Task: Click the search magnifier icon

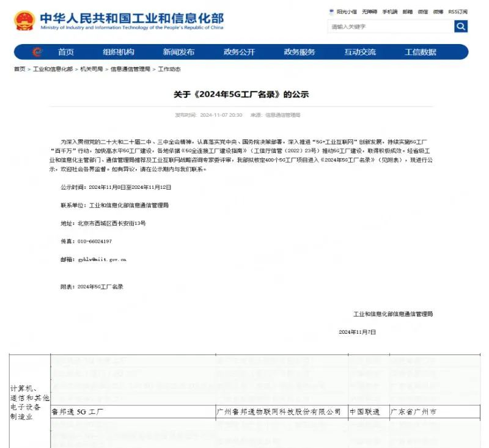Action: pyautogui.click(x=461, y=26)
